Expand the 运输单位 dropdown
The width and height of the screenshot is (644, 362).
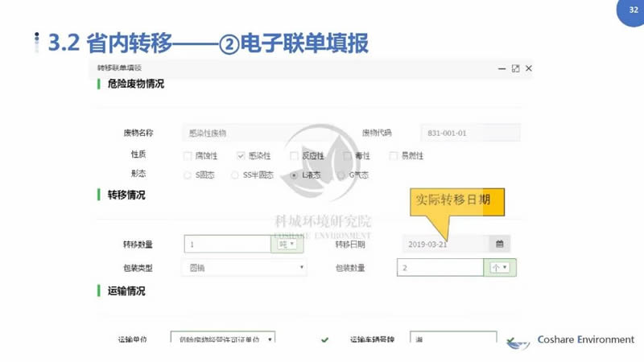tap(223, 340)
